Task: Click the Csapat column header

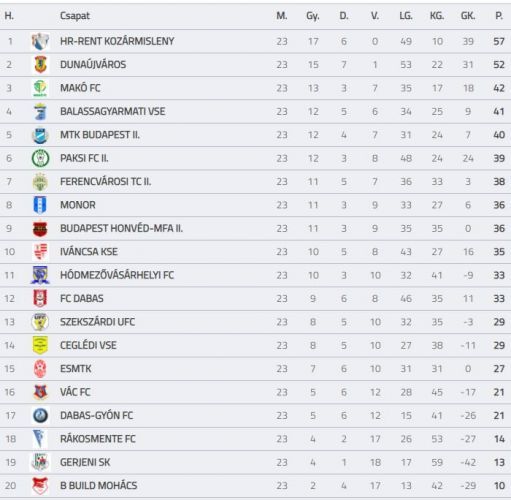Action: click(x=75, y=16)
